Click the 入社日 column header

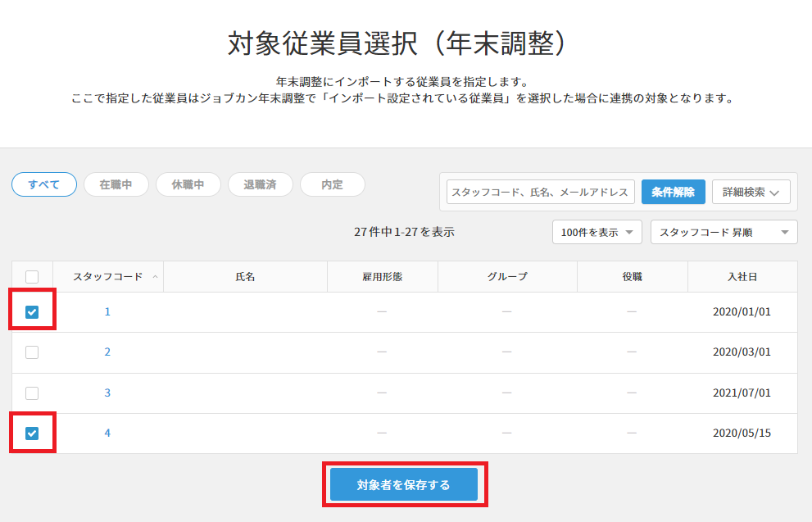(x=742, y=276)
